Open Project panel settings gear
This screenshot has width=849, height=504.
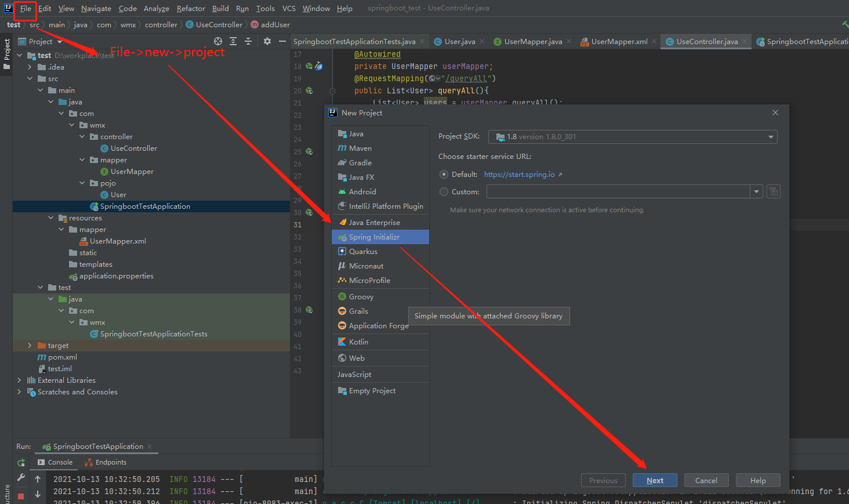click(267, 41)
